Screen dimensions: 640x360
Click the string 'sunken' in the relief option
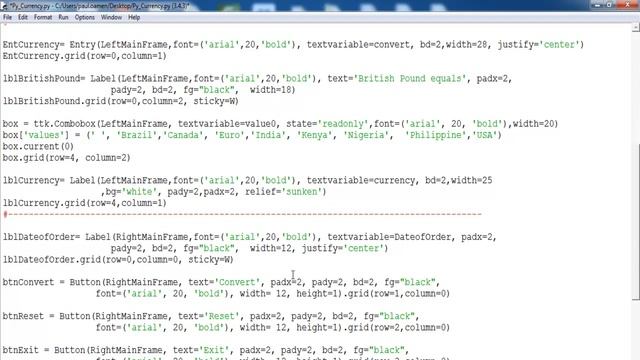coord(302,191)
